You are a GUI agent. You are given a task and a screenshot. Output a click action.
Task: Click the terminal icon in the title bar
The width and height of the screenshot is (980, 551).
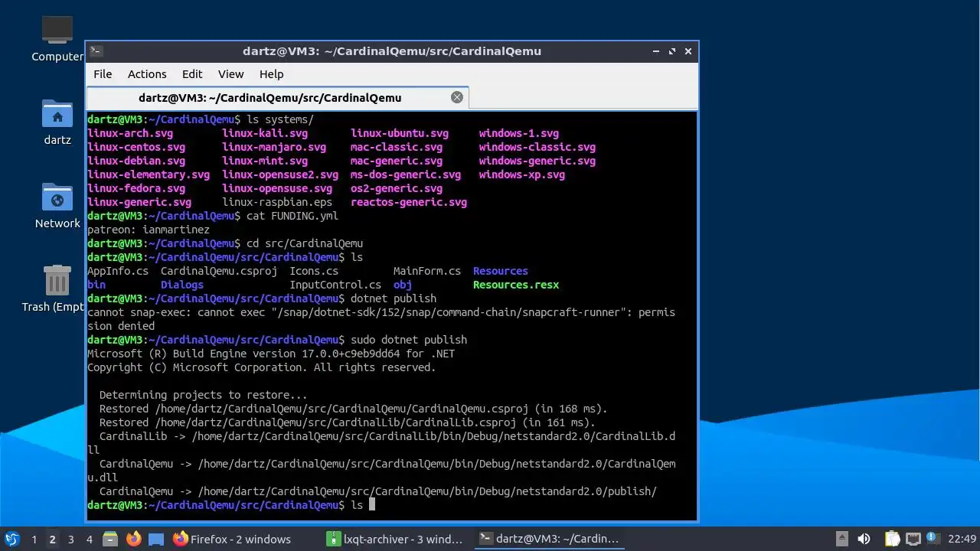point(96,51)
